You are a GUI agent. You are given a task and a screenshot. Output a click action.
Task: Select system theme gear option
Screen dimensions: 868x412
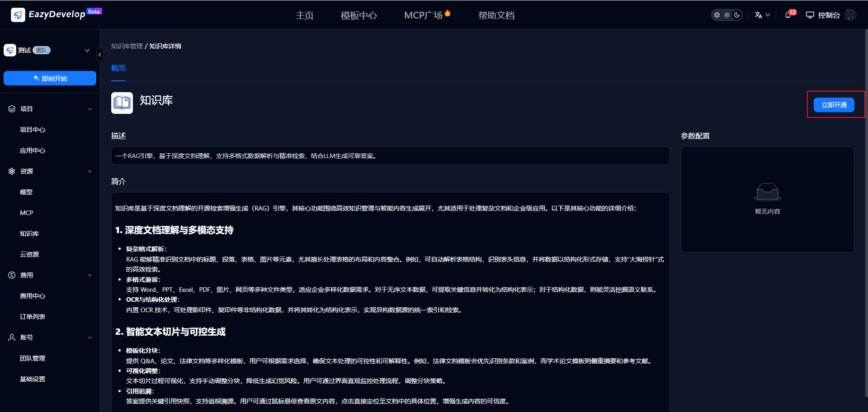click(717, 15)
